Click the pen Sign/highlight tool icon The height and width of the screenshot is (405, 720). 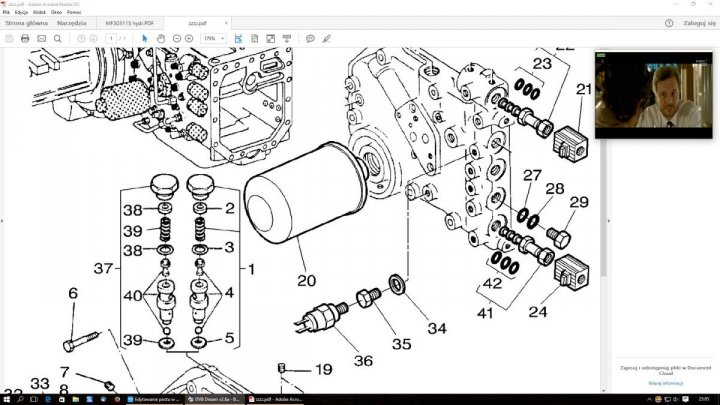point(326,38)
